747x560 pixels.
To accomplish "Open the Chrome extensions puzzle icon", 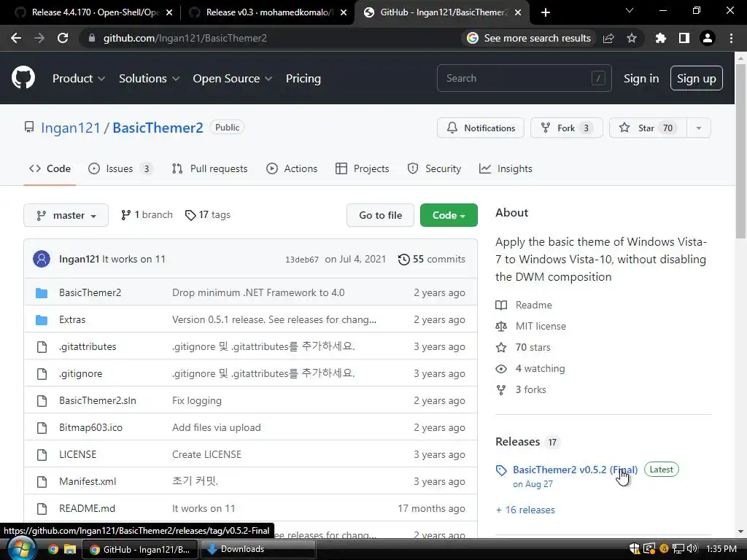I will pyautogui.click(x=661, y=38).
